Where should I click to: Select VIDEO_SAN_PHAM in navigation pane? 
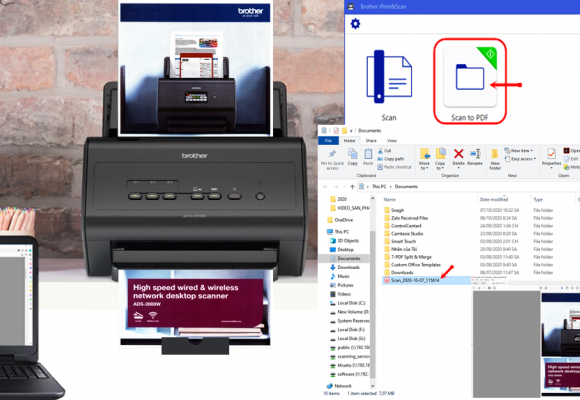click(x=350, y=208)
